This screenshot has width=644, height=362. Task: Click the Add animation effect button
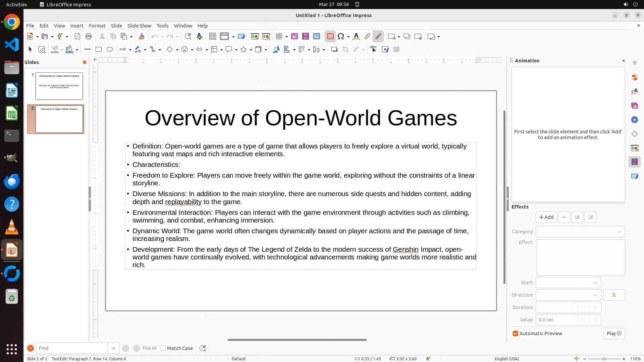point(546,217)
